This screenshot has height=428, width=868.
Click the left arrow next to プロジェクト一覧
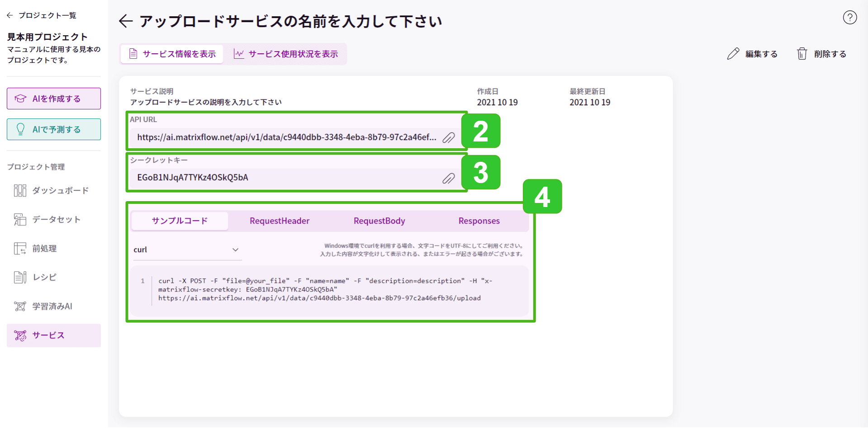pyautogui.click(x=9, y=15)
